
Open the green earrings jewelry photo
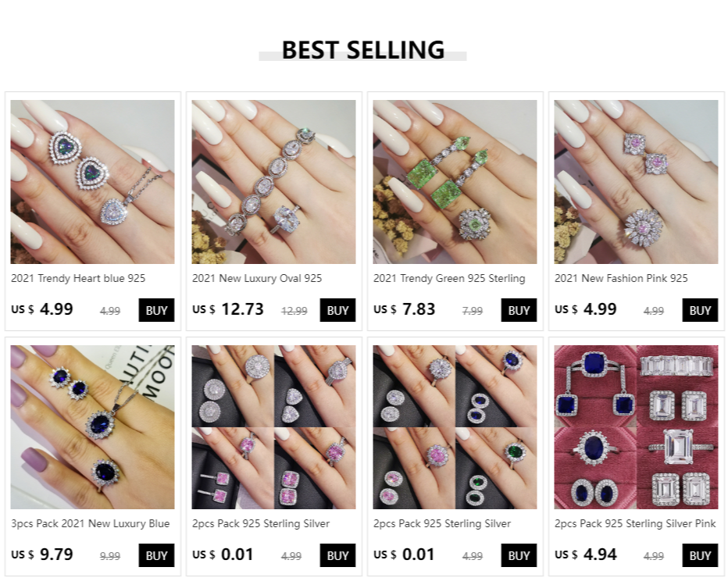coord(455,181)
